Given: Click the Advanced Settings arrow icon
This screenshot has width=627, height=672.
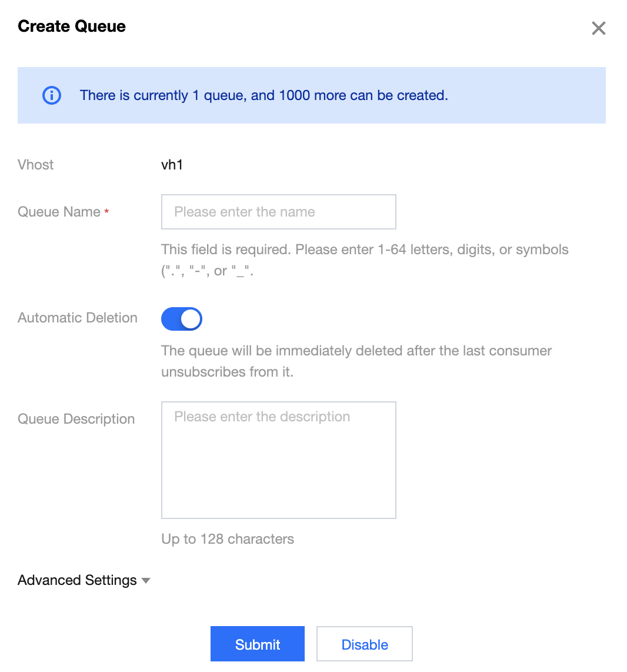Looking at the screenshot, I should pyautogui.click(x=146, y=581).
